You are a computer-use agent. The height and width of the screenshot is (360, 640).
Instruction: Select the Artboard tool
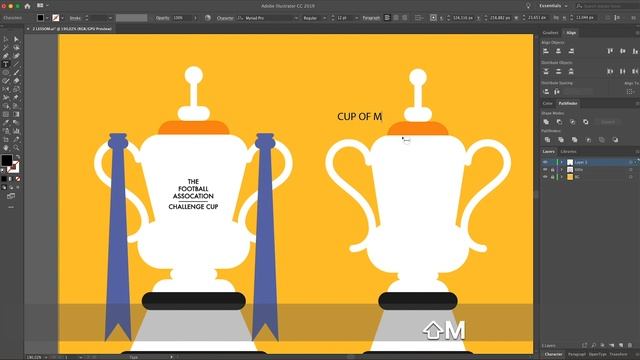click(x=6, y=140)
